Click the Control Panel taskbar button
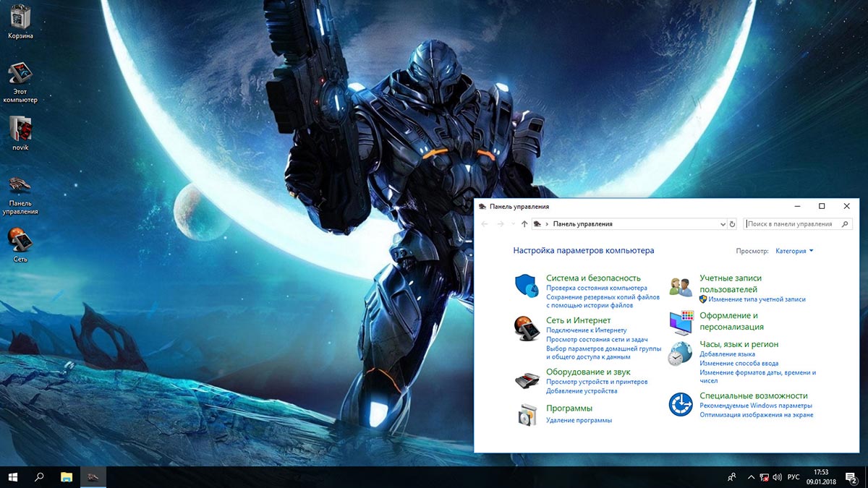Image resolution: width=868 pixels, height=488 pixels. (93, 477)
